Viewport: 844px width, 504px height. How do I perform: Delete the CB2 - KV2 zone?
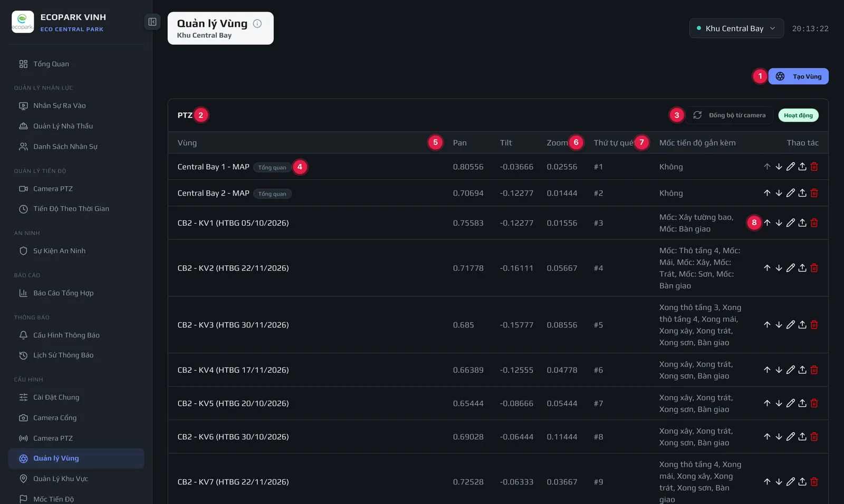pos(814,268)
